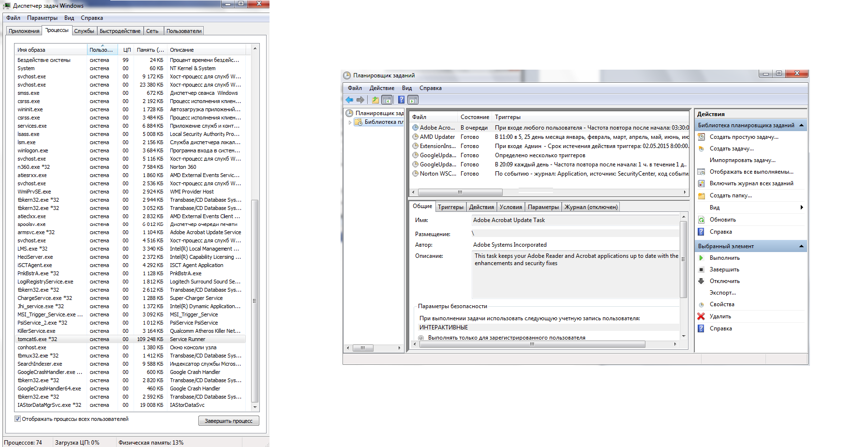
Task: Click the green Run arrow icon
Action: tap(701, 258)
